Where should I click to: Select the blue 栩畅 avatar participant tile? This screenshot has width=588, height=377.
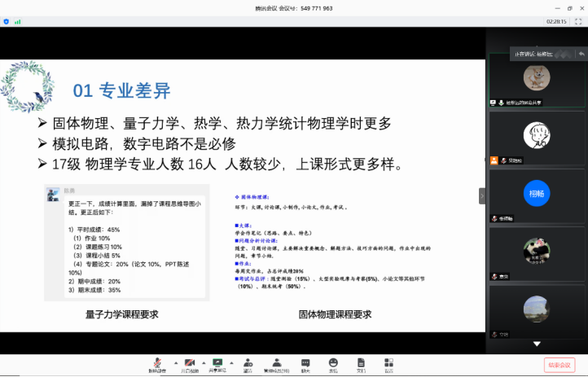tap(537, 194)
